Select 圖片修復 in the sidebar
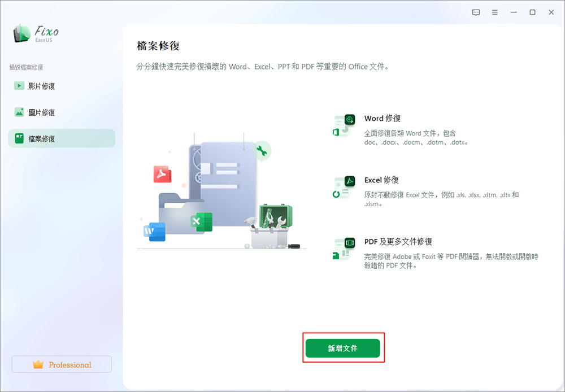 pyautogui.click(x=62, y=112)
